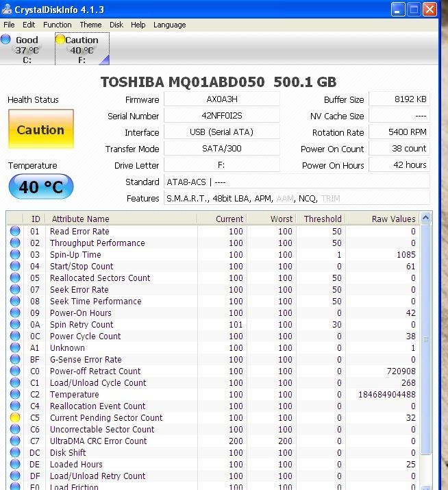Open the Edit menu
The image size is (448, 490).
(x=29, y=25)
